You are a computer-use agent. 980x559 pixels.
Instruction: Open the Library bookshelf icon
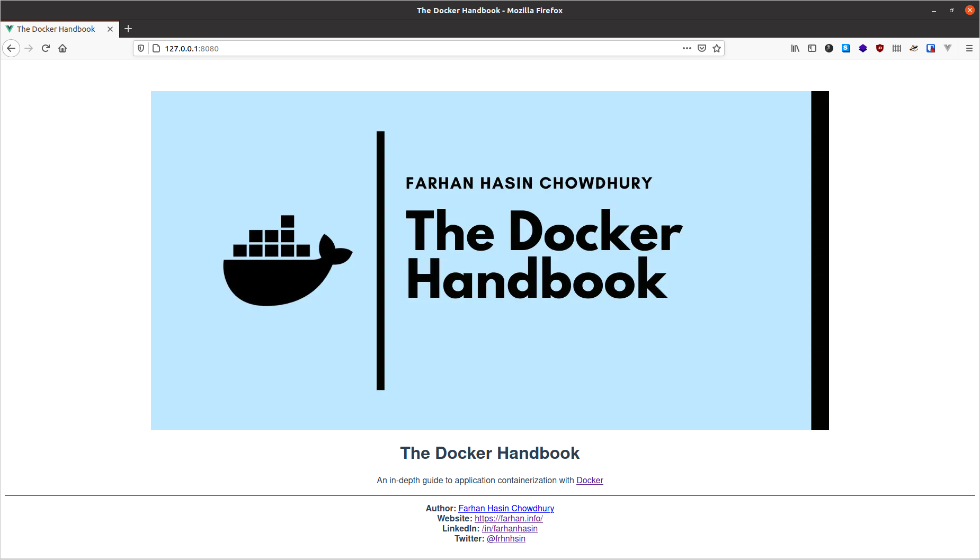(x=795, y=48)
